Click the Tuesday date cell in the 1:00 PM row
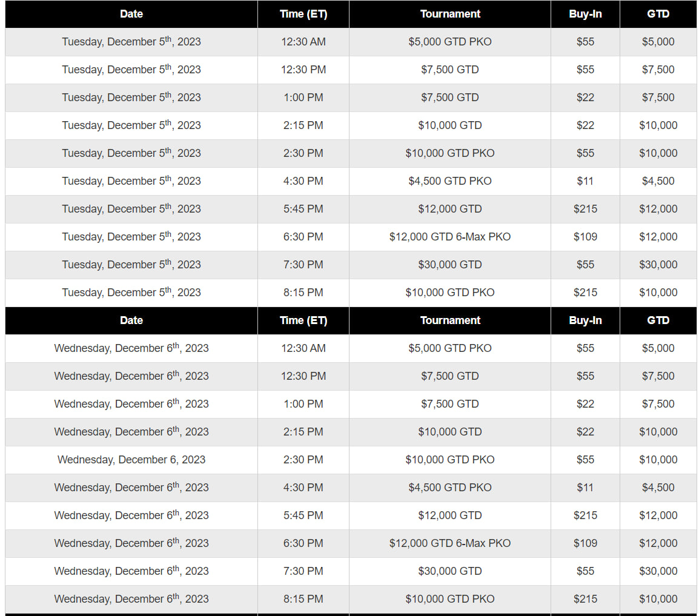The width and height of the screenshot is (699, 616). pos(131,98)
